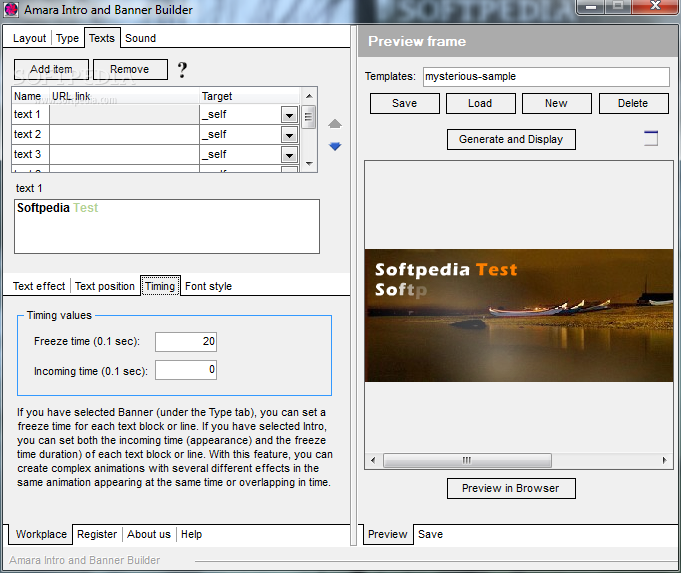Select the Timing tab
The image size is (681, 573).
point(160,286)
